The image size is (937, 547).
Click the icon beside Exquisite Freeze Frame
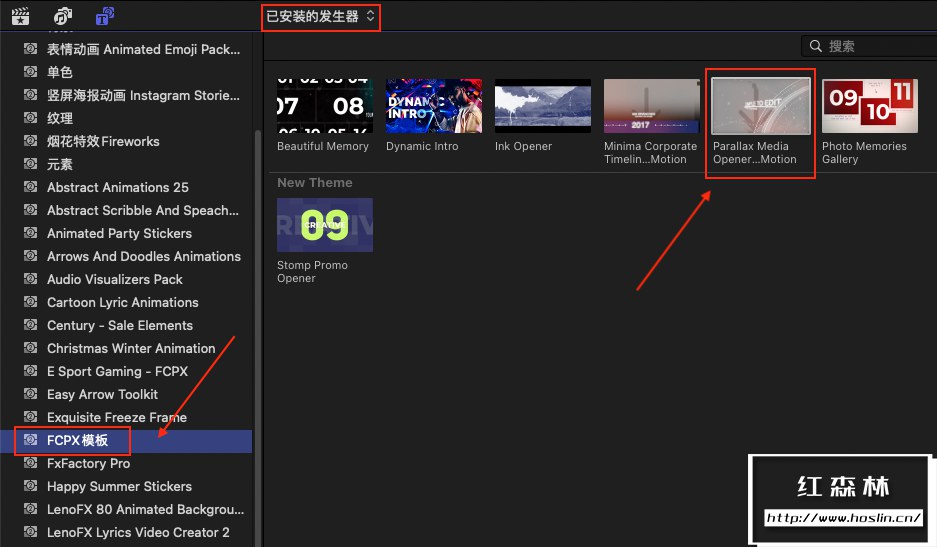(30, 417)
